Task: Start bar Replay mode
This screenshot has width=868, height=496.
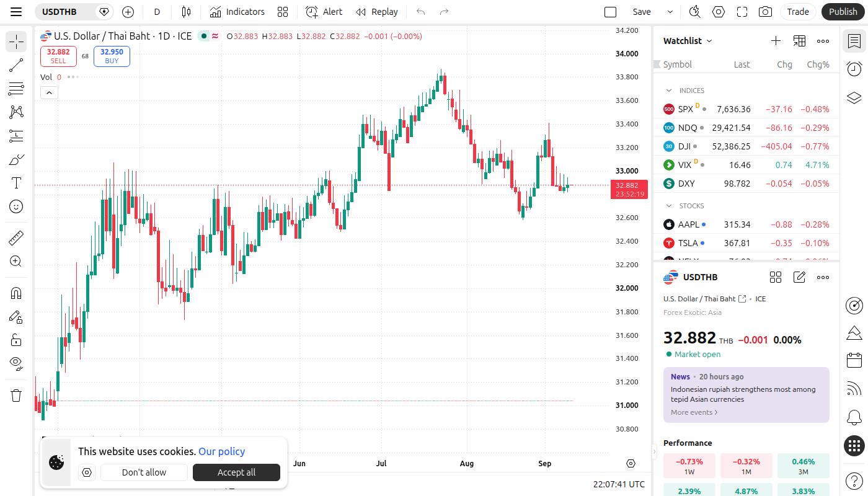Action: coord(376,12)
